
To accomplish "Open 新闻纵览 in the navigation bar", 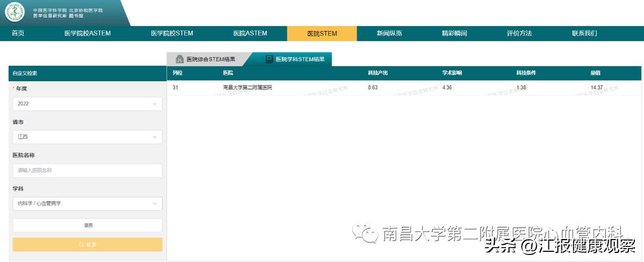I will point(390,33).
